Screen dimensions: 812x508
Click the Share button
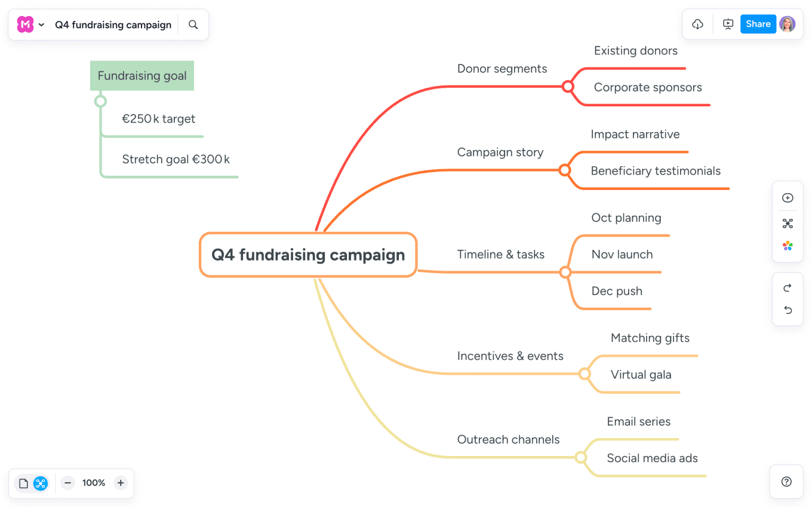[x=758, y=25]
